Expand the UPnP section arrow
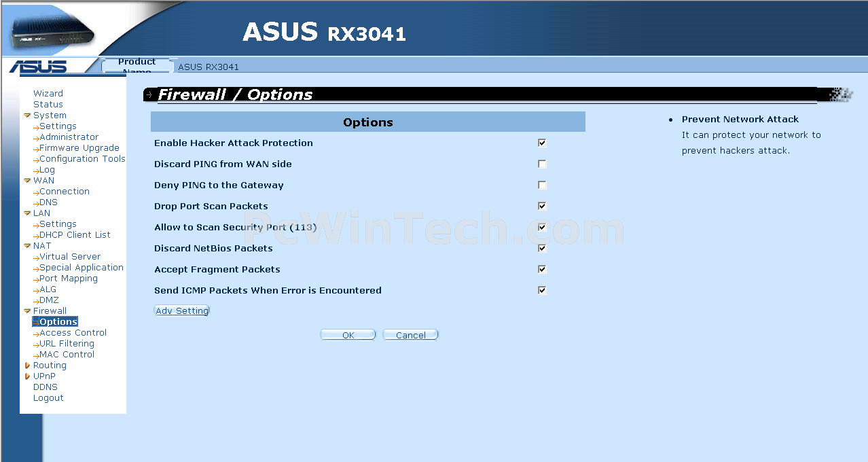 (x=27, y=376)
